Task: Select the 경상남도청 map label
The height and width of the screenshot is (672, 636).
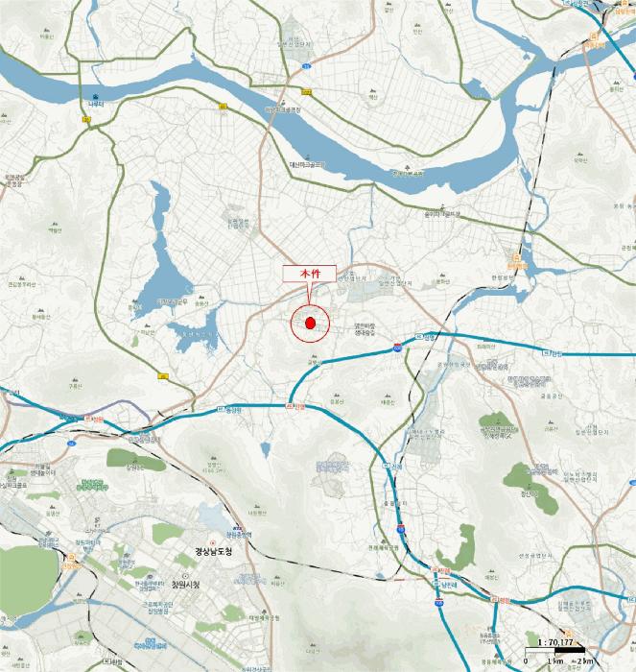Action: click(x=213, y=551)
